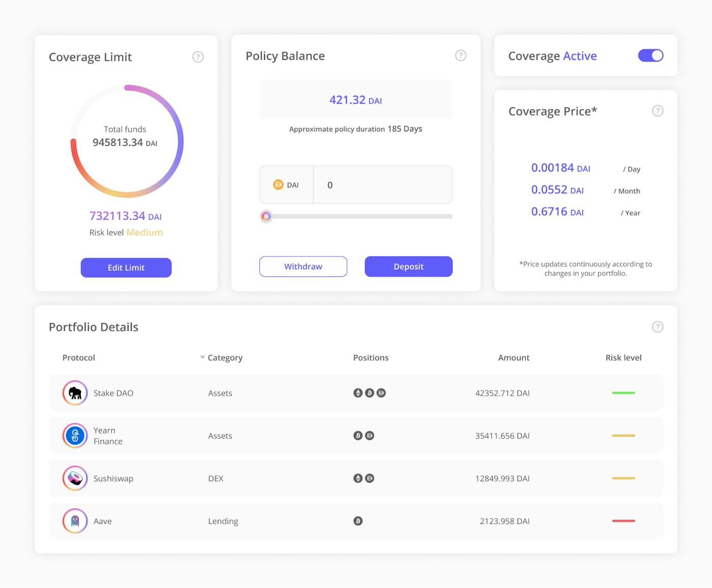The height and width of the screenshot is (588, 712).
Task: Click the Yearn Finance protocol icon
Action: pyautogui.click(x=75, y=436)
